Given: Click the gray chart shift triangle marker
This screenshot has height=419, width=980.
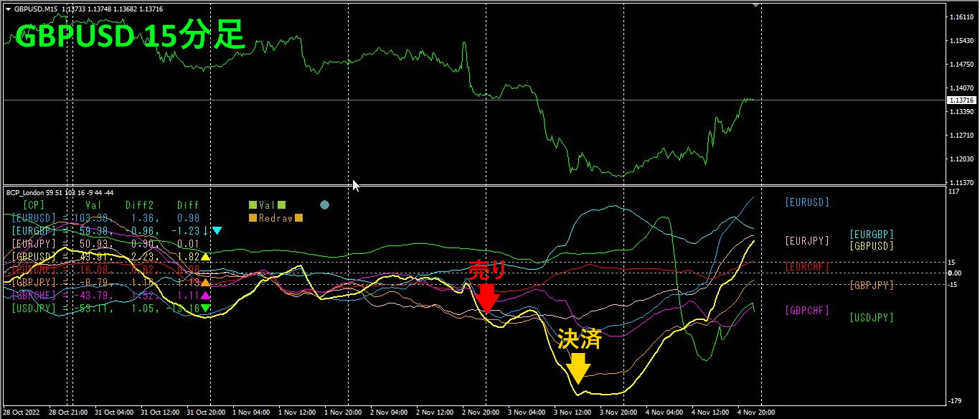Looking at the screenshot, I should tap(755, 4).
